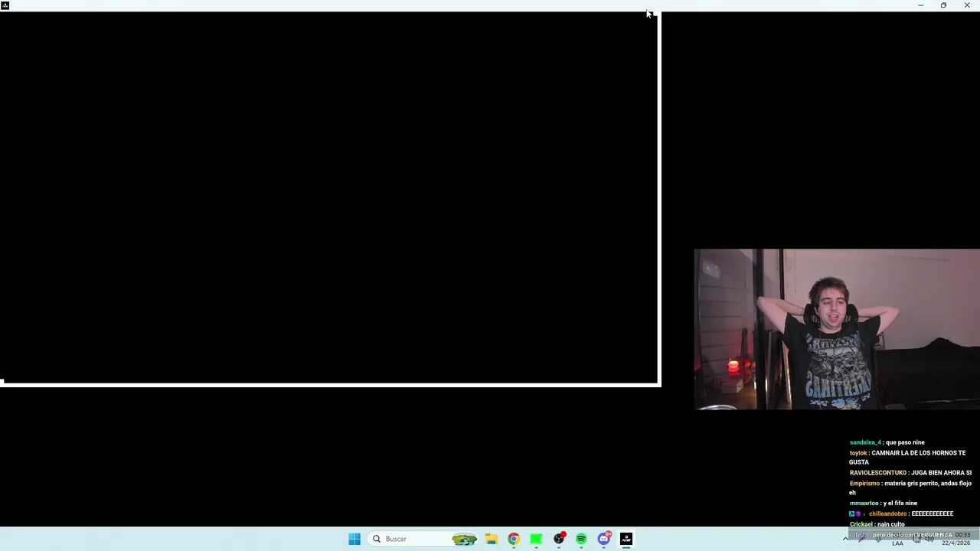Launch Google Chrome from the taskbar
This screenshot has height=551, width=980.
coord(514,539)
